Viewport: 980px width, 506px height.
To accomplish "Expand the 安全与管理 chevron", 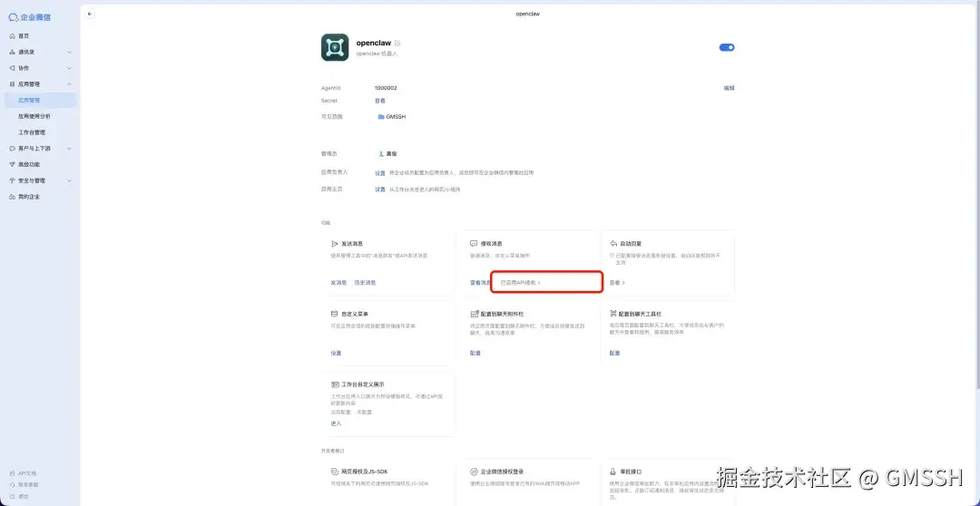I will pyautogui.click(x=69, y=180).
